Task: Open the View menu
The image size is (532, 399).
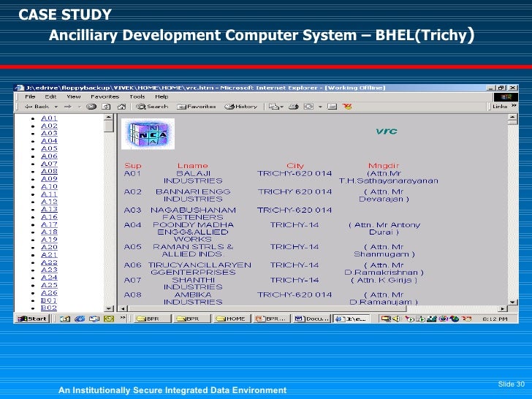Action: tap(74, 96)
